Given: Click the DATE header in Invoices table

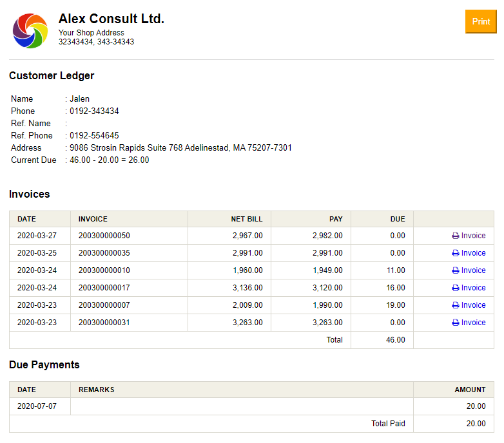Looking at the screenshot, I should 27,219.
